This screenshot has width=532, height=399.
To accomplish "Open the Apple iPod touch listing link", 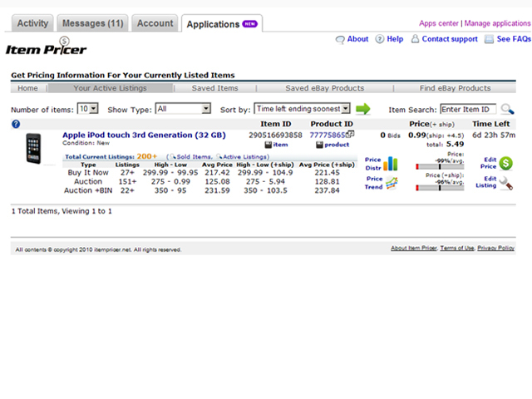I will point(144,135).
